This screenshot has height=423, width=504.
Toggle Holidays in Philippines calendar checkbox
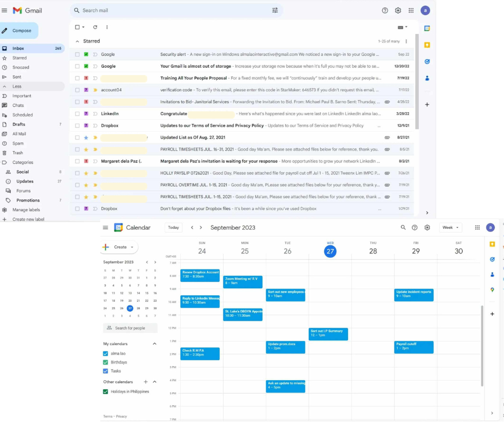pos(106,392)
